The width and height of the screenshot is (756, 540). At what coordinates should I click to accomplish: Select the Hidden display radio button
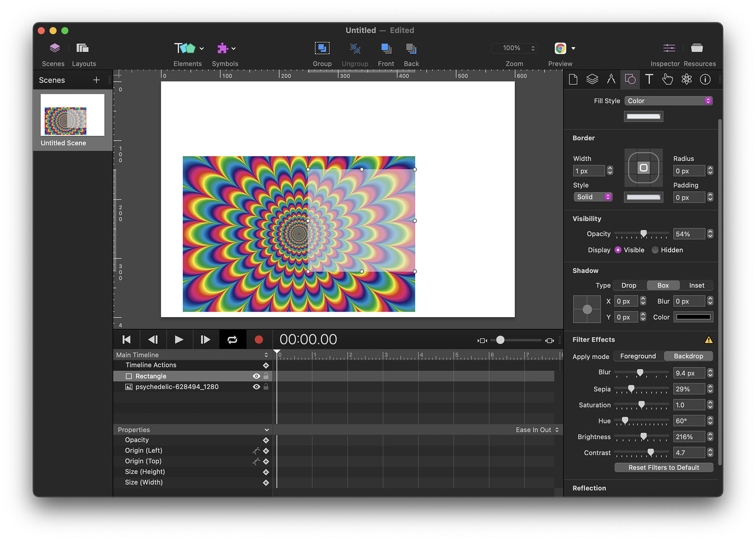pos(655,250)
